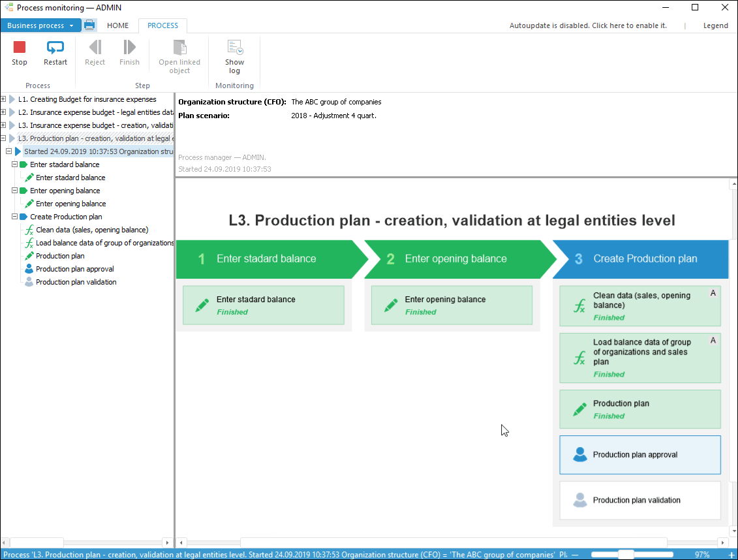Click pencil icon of Production plan tree step

pos(29,256)
